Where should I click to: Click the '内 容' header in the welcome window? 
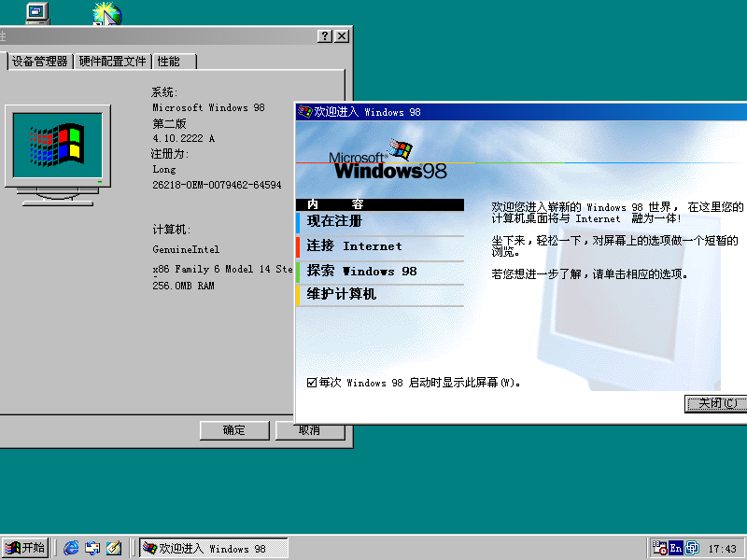[380, 204]
